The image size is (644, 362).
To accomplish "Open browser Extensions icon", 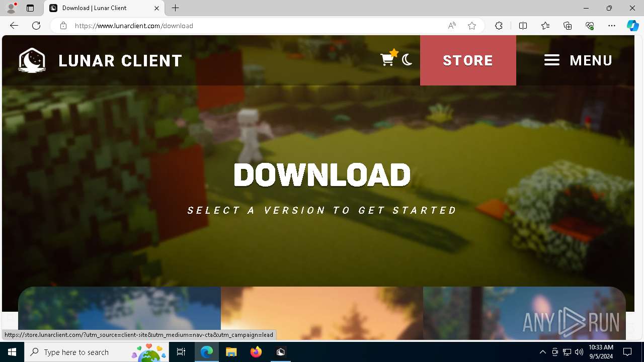I will tap(499, 26).
